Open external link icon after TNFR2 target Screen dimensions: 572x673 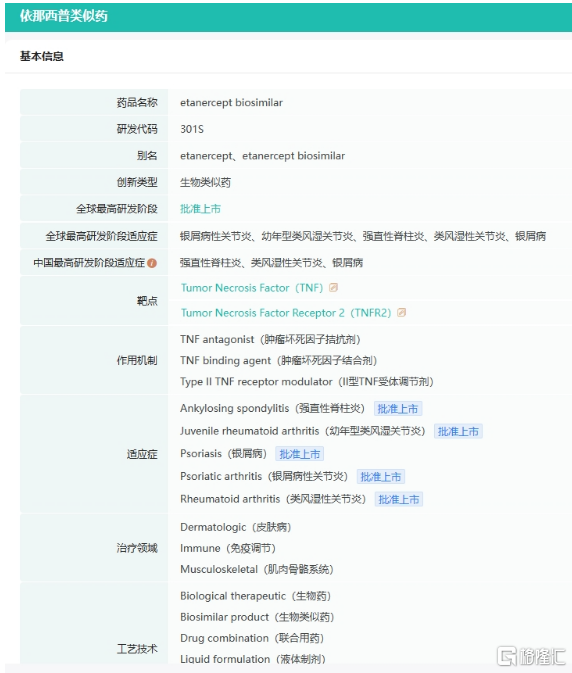point(402,312)
